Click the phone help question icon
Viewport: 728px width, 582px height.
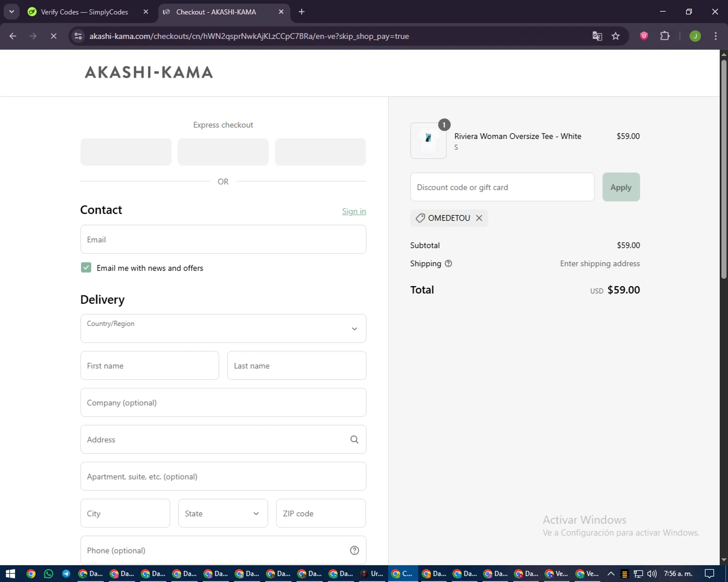(354, 550)
